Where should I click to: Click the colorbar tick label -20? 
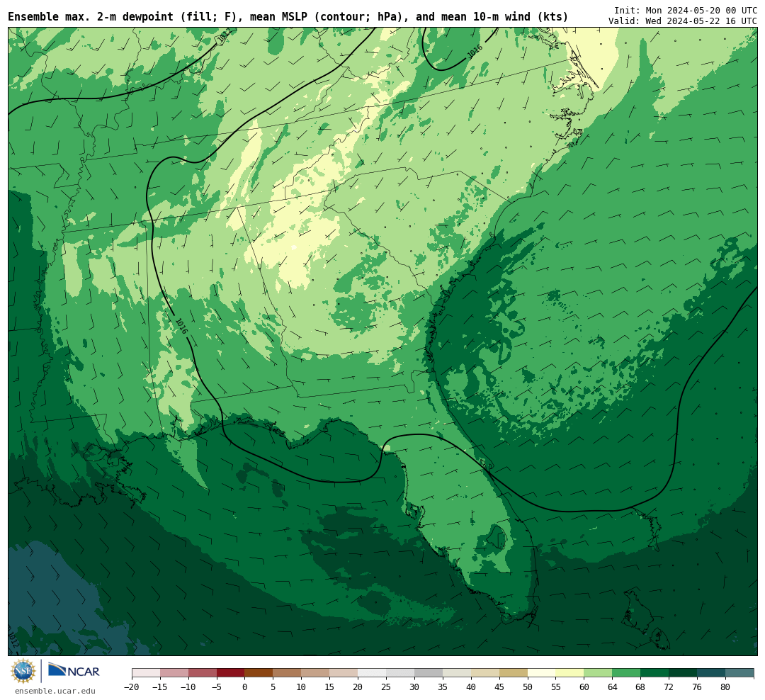tap(132, 687)
